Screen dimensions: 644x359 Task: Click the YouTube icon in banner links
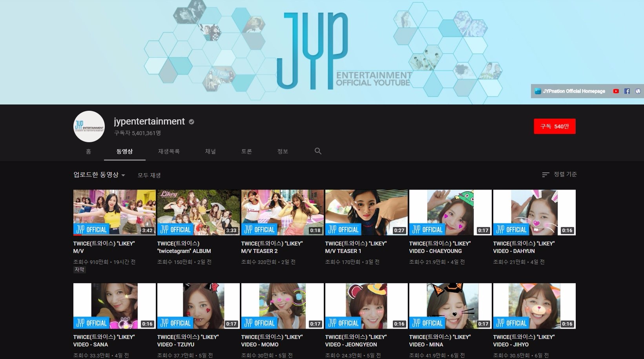pyautogui.click(x=616, y=91)
